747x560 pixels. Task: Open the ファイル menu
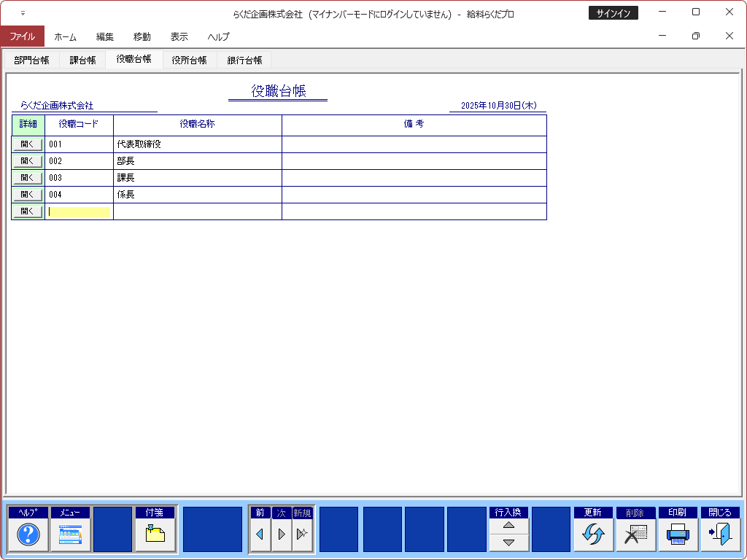tap(22, 36)
